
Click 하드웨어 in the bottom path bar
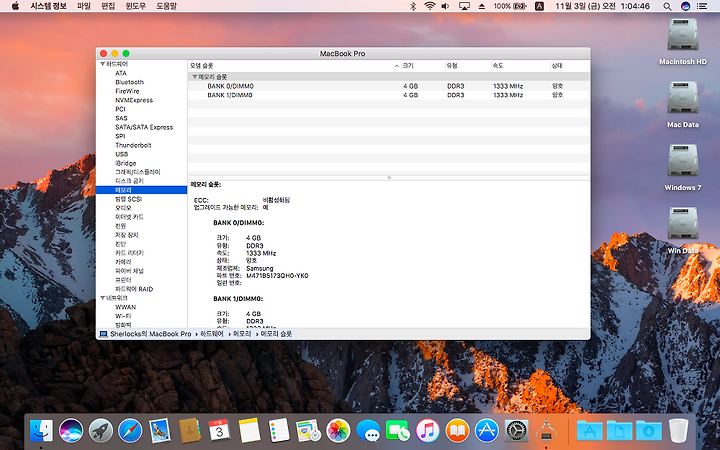[212, 334]
